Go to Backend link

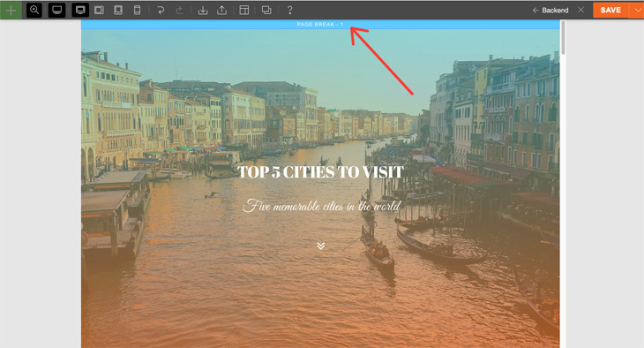550,11
